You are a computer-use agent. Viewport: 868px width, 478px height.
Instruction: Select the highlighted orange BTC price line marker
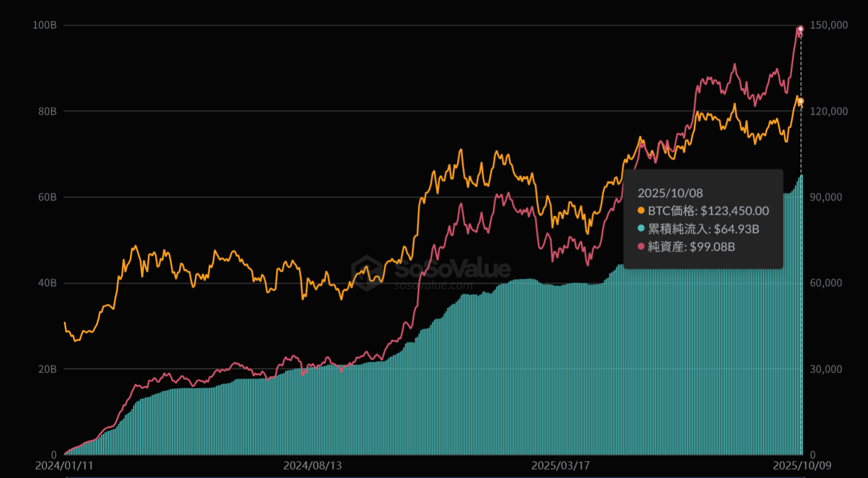coord(801,101)
